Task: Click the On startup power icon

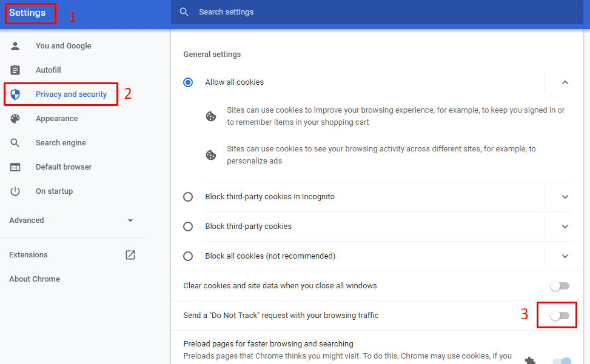Action: coord(15,191)
